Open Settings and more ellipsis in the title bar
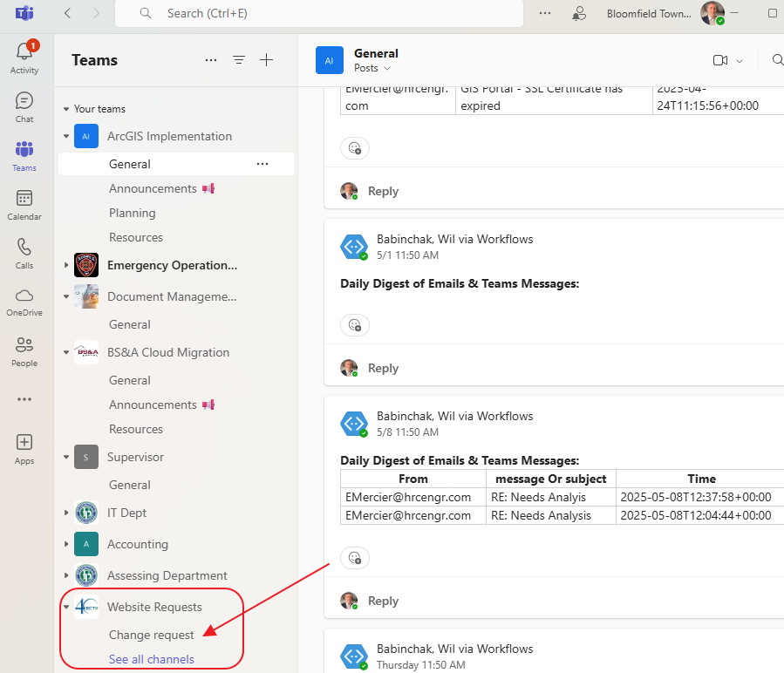This screenshot has width=784, height=673. point(545,13)
